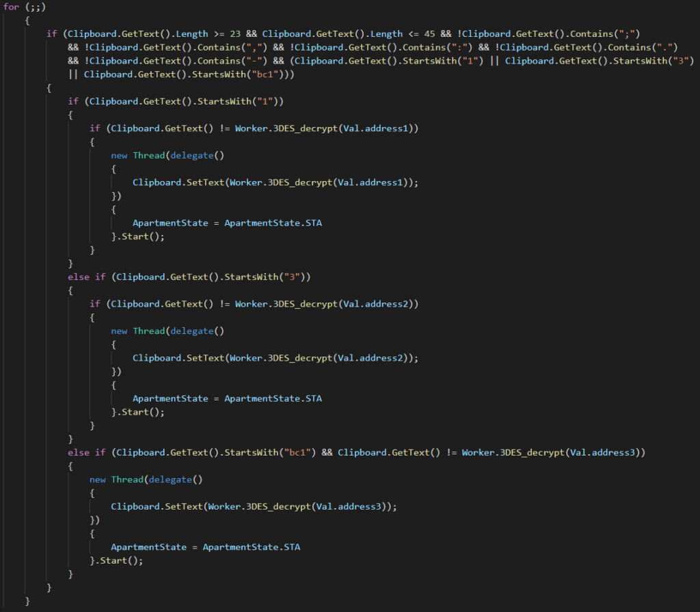
Task: Click the ApartmentState.STA assignment below the address2 SetText
Action: pyautogui.click(x=227, y=398)
